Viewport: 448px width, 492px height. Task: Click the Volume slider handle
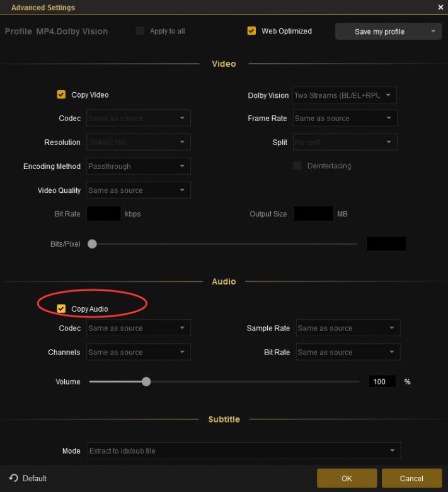tap(146, 382)
